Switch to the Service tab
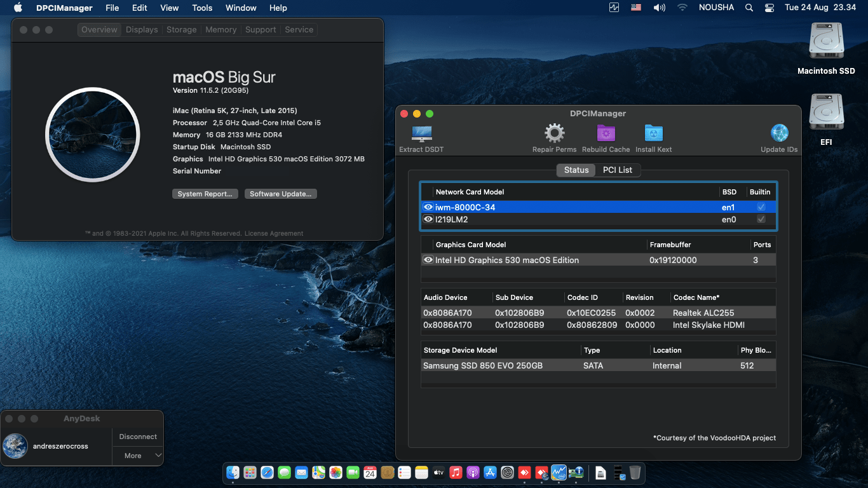Screen dimensions: 868x488 tap(299, 30)
